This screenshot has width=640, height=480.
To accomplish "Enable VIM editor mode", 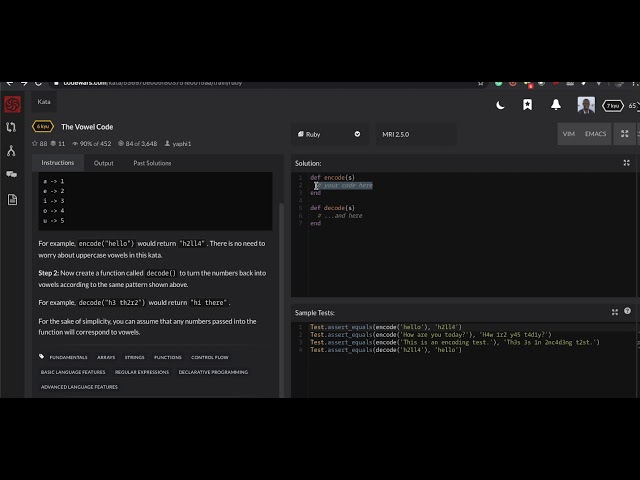I will pos(569,134).
